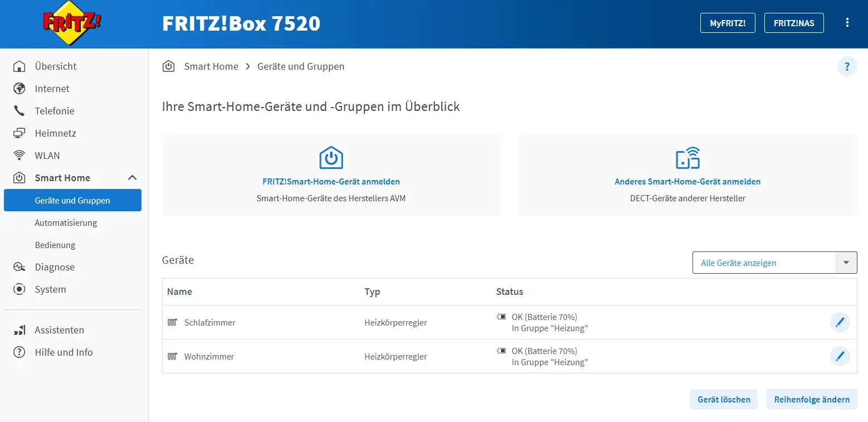This screenshot has width=868, height=422.
Task: Click the FRITZ! logo in header
Action: pyautogui.click(x=72, y=25)
